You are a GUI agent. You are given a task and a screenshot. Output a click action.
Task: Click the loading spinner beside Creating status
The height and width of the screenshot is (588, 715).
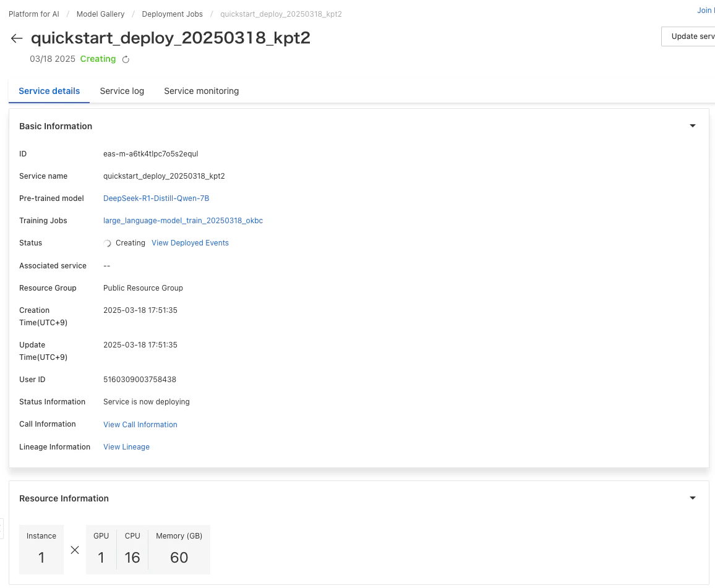point(107,244)
